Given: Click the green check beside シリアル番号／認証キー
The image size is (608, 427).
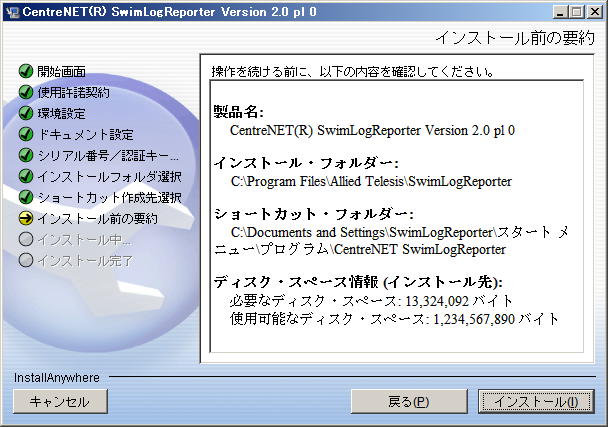Looking at the screenshot, I should point(26,155).
